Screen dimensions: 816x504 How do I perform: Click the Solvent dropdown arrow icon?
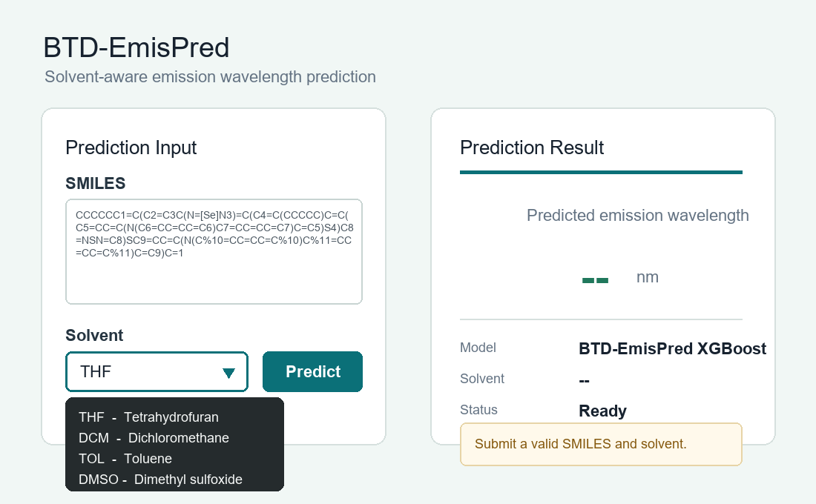click(228, 372)
